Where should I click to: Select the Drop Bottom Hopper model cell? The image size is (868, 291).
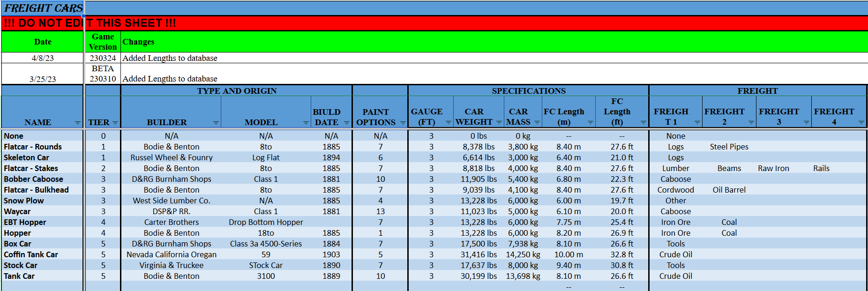tap(266, 222)
